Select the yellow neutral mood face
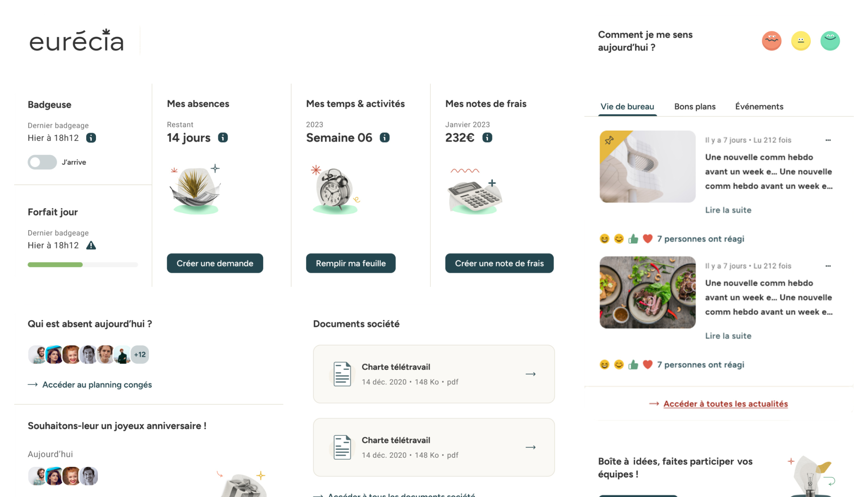The image size is (868, 497). pos(801,41)
